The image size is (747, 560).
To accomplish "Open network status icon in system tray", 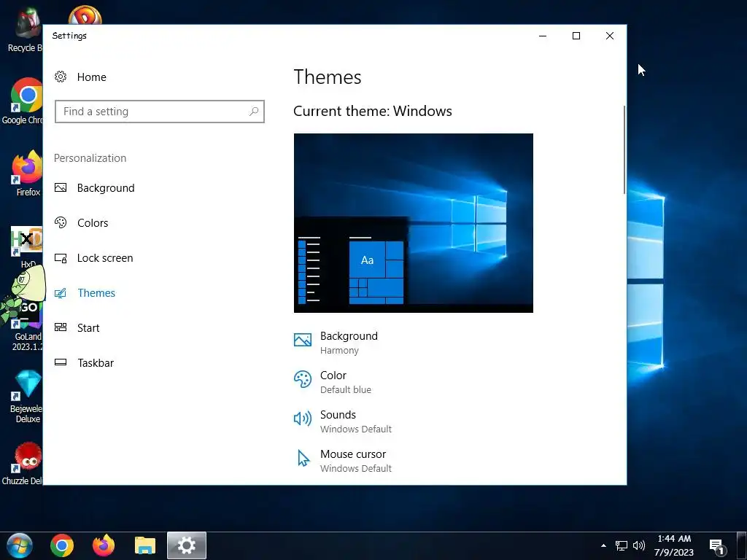I will point(622,545).
